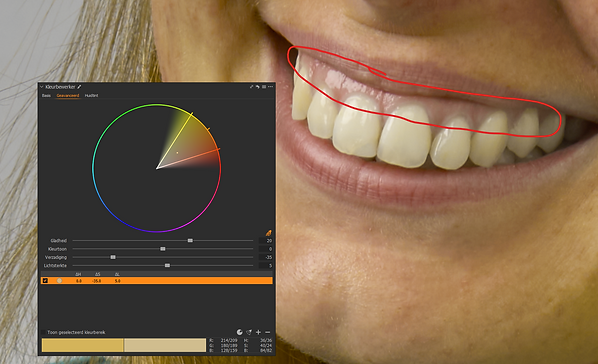Enable the Toon geselecteerd kleurbereik checkbox
Screen dimensions: 598x364
43,332
